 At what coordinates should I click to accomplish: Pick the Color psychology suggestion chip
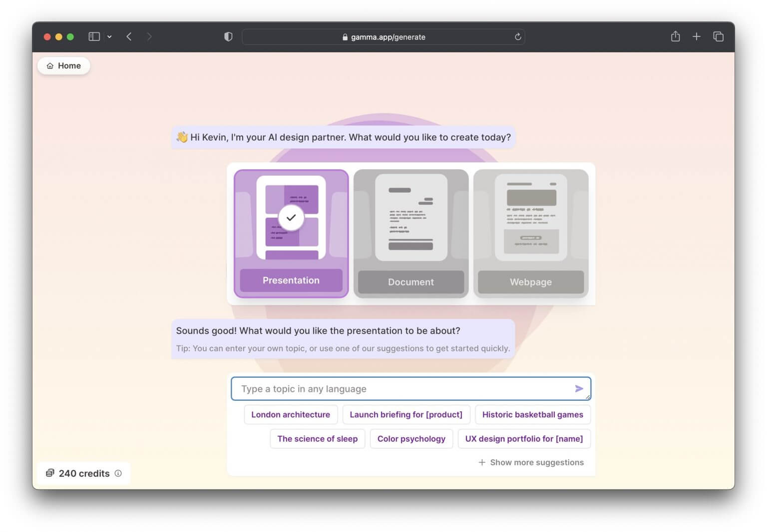click(411, 439)
